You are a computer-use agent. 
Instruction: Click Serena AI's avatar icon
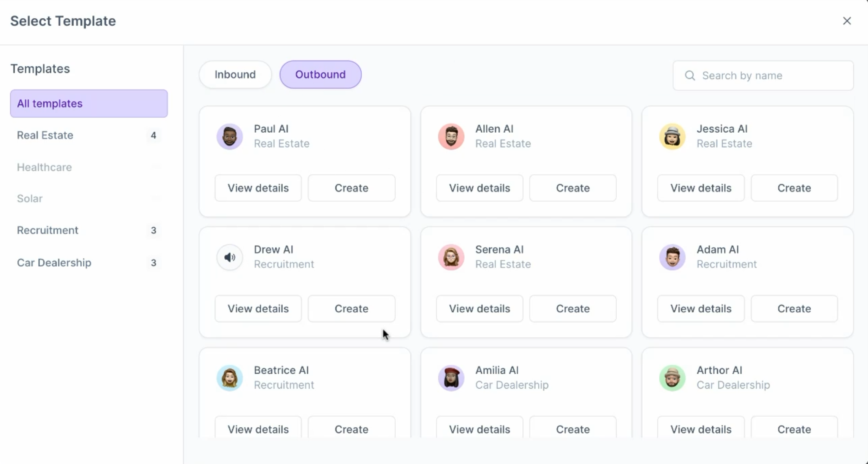coord(451,257)
